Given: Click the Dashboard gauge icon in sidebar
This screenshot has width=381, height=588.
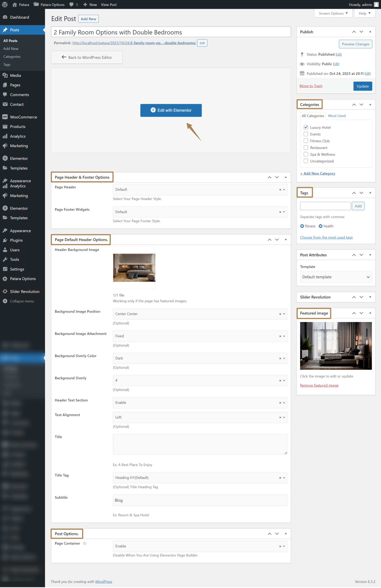Looking at the screenshot, I should pos(5,17).
